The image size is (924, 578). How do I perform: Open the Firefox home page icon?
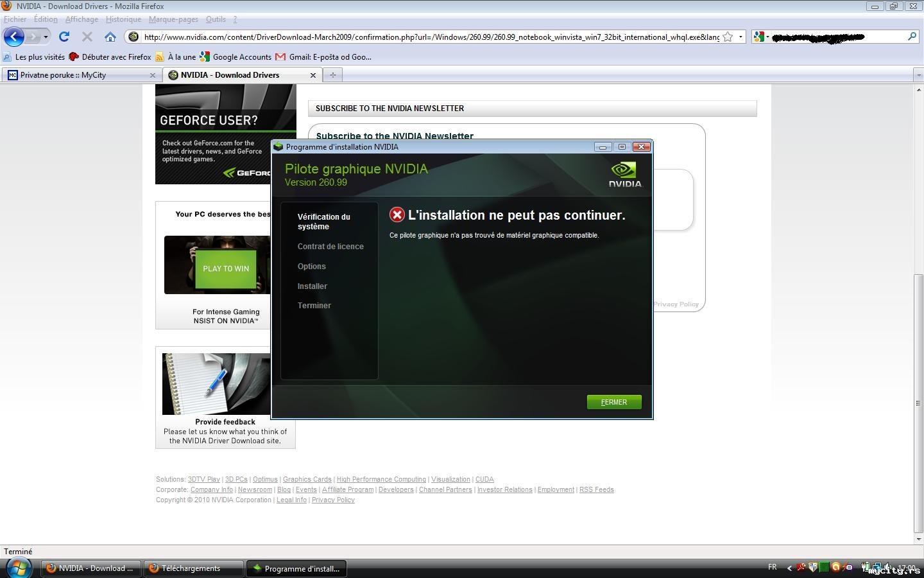(110, 37)
